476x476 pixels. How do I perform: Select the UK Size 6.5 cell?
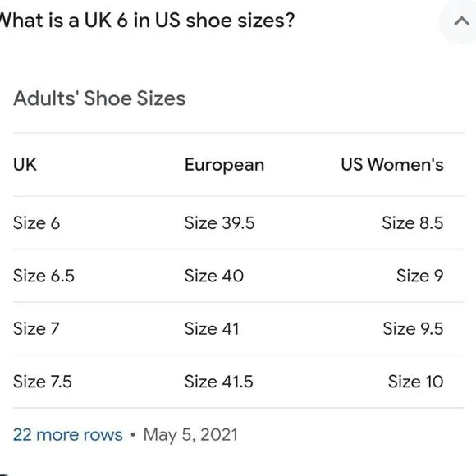(43, 276)
